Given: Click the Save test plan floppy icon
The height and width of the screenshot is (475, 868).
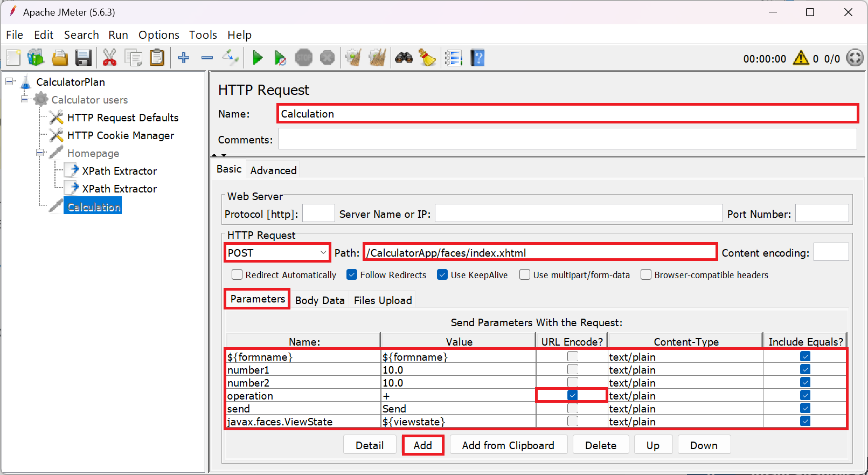Looking at the screenshot, I should coord(84,58).
